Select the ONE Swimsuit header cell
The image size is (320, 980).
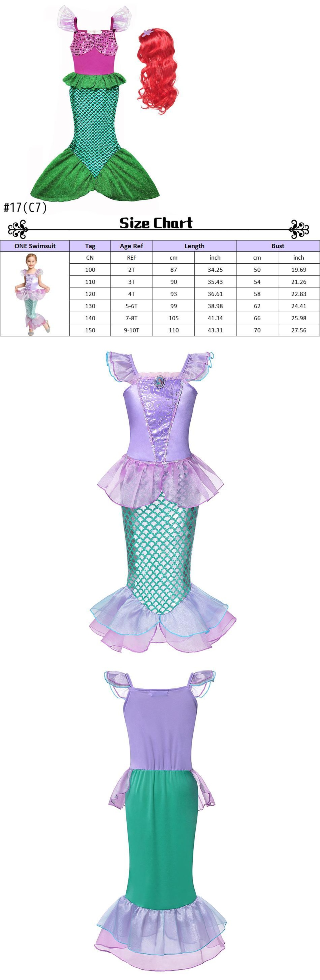(35, 246)
